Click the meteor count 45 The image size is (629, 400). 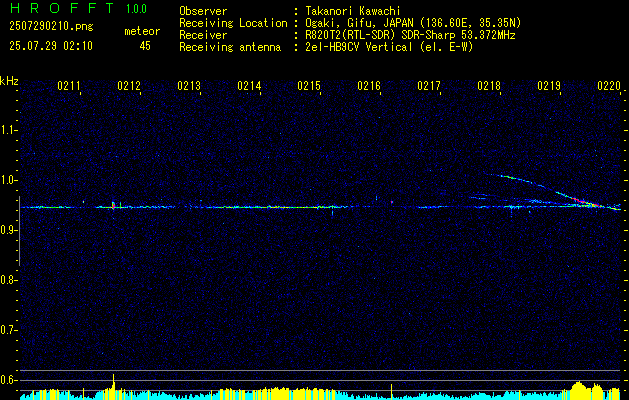pyautogui.click(x=145, y=46)
